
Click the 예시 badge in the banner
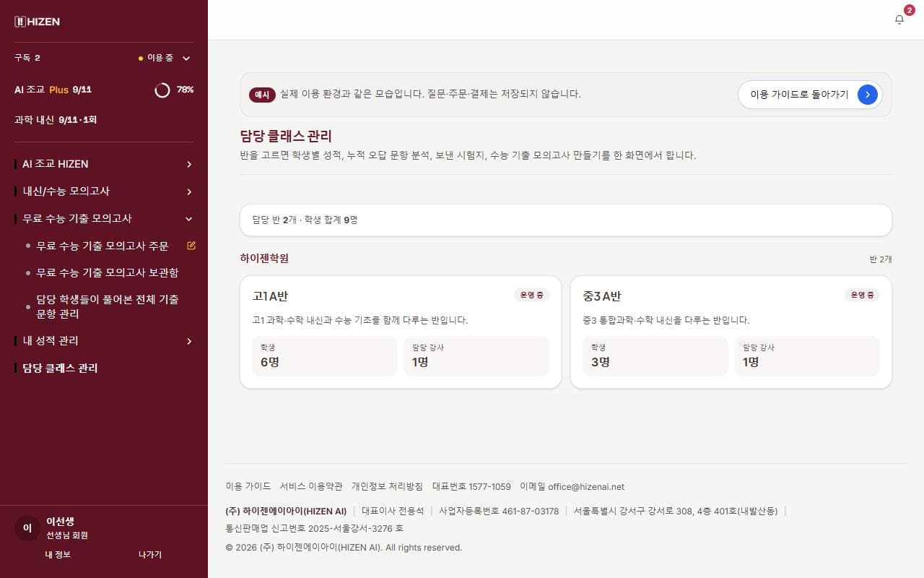tap(263, 95)
